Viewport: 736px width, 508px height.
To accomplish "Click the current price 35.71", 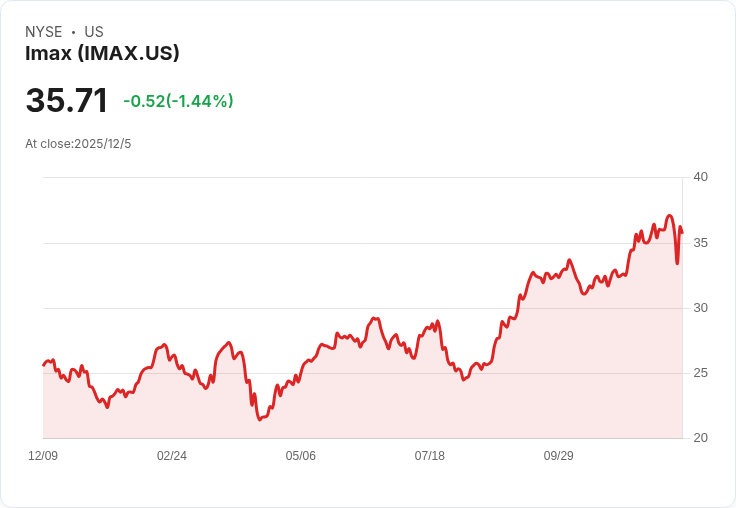I will [66, 101].
